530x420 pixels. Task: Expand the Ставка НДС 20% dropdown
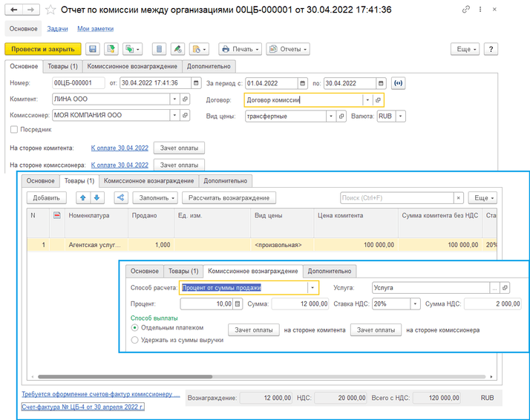pos(416,303)
